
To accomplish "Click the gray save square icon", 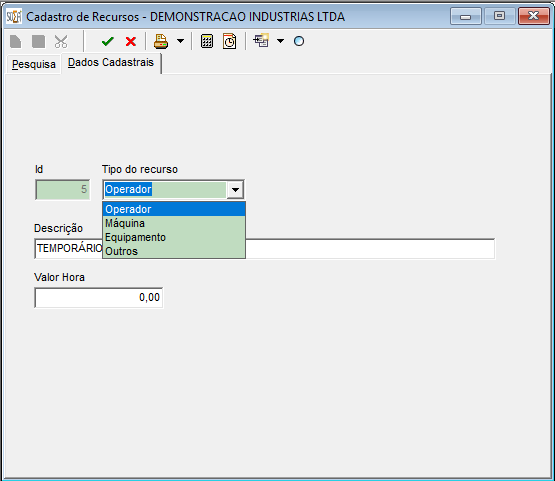I will coord(38,41).
